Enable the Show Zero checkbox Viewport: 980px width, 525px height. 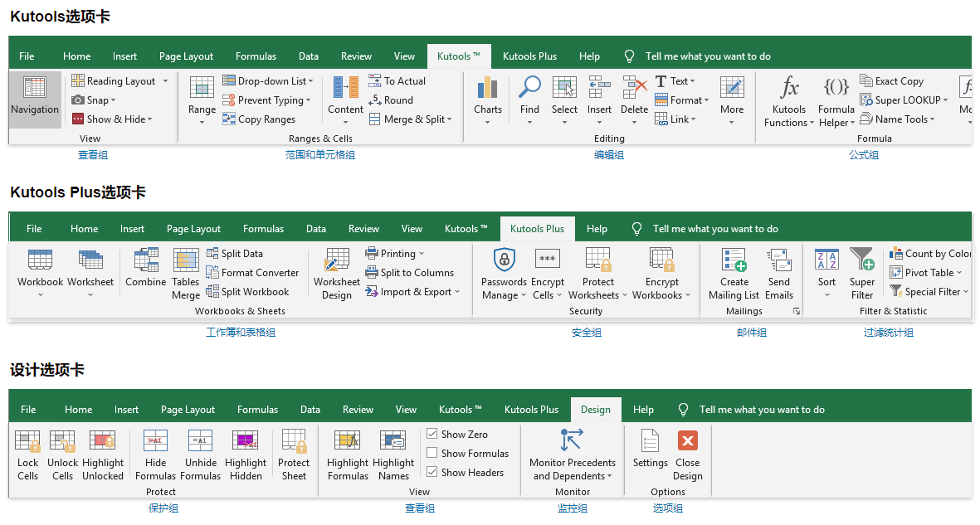pyautogui.click(x=431, y=433)
